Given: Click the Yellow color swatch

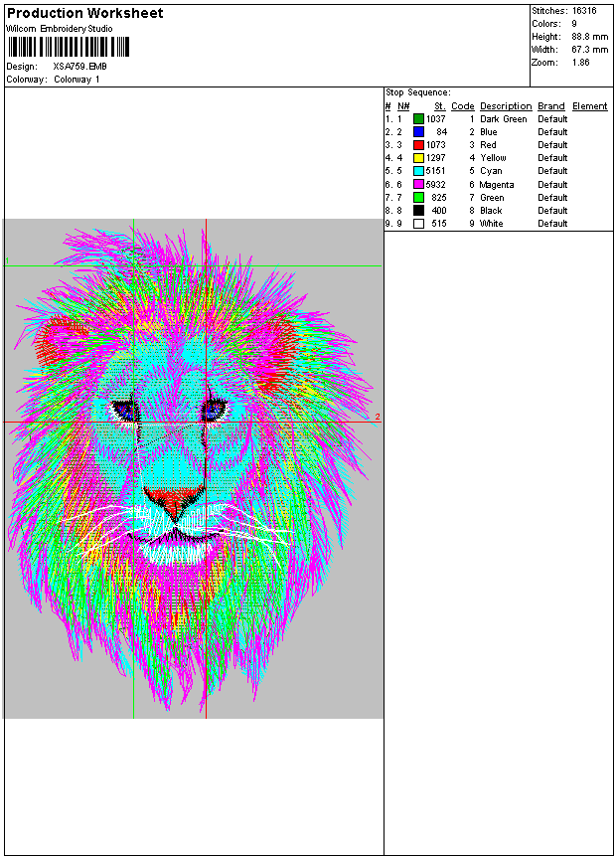Looking at the screenshot, I should (418, 158).
